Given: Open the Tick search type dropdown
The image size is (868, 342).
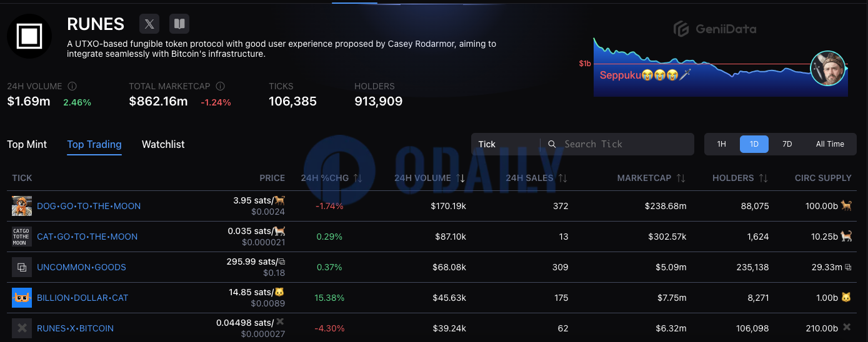Looking at the screenshot, I should pos(506,144).
